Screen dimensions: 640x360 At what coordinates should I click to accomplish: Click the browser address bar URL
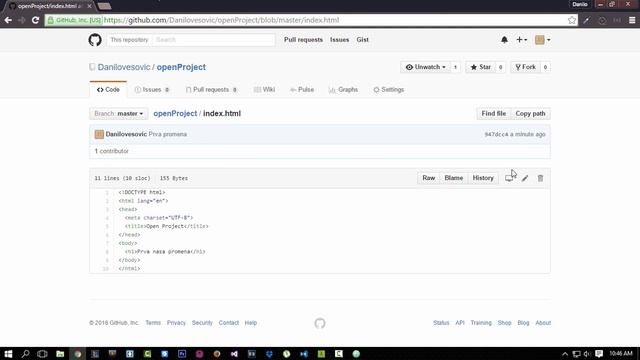pyautogui.click(x=221, y=20)
